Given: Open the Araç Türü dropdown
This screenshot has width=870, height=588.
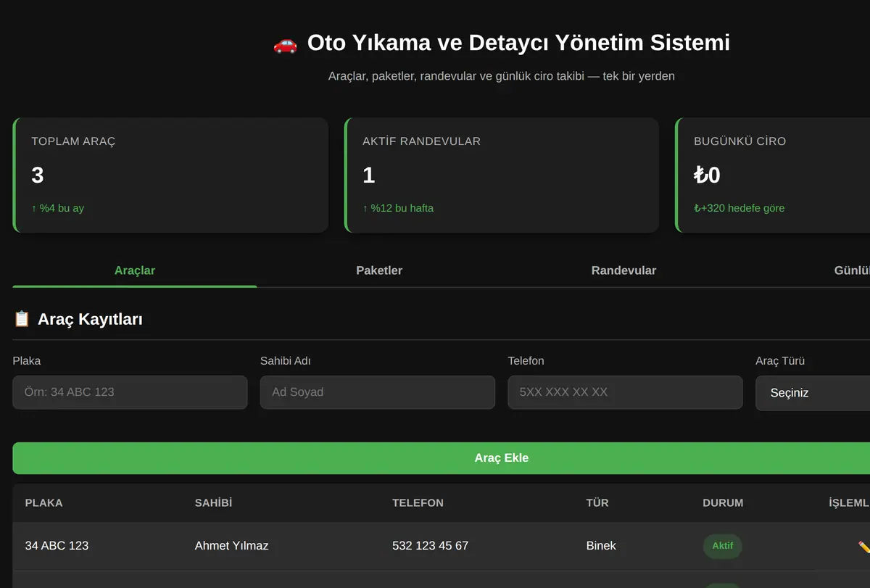Looking at the screenshot, I should pos(813,393).
